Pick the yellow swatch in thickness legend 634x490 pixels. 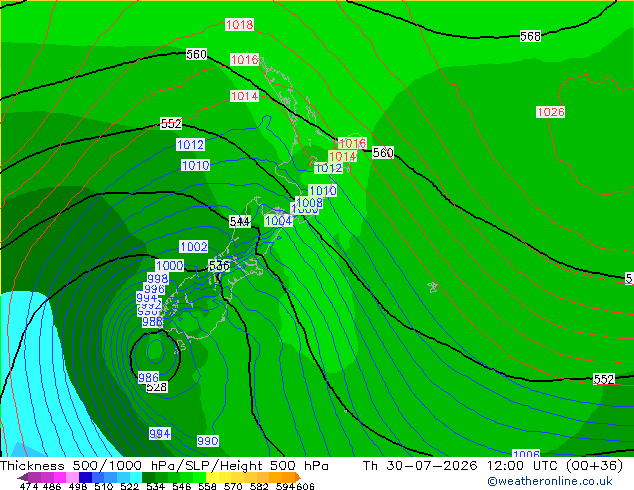coord(212,477)
